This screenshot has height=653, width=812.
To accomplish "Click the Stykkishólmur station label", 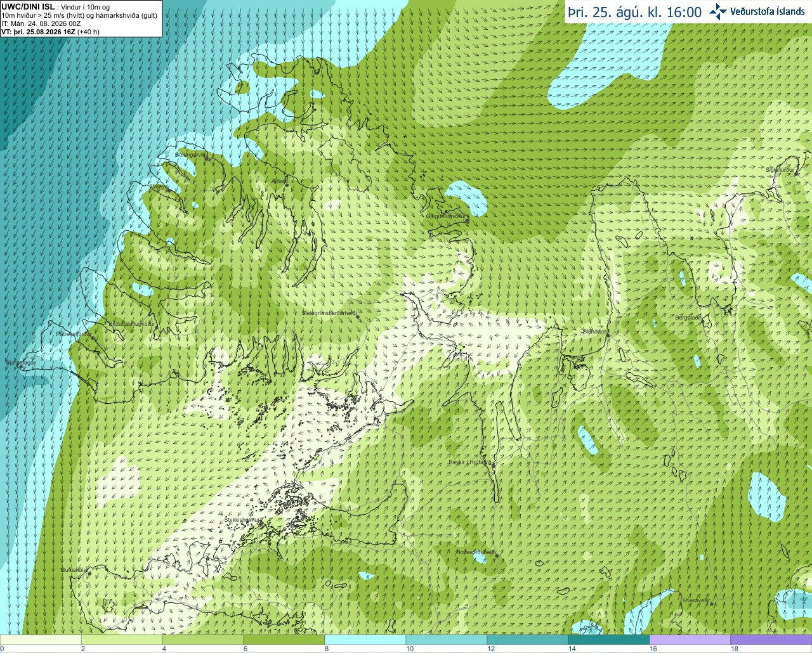I will click(243, 520).
